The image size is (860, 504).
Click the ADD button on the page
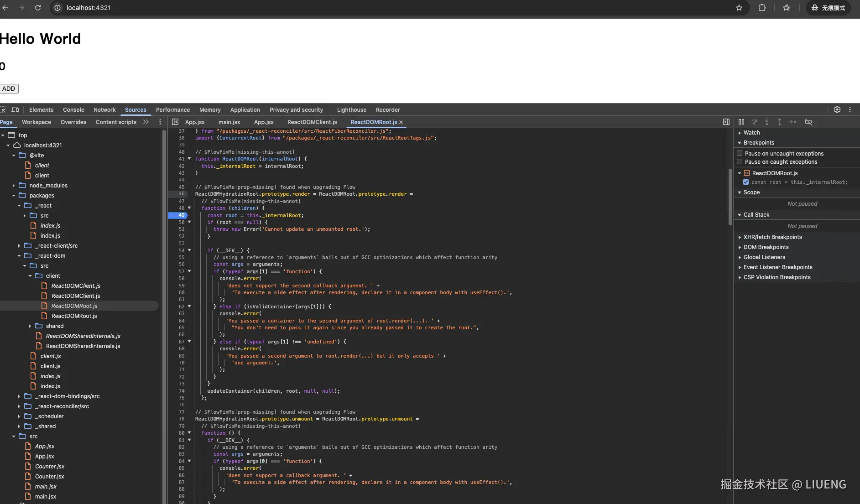9,88
